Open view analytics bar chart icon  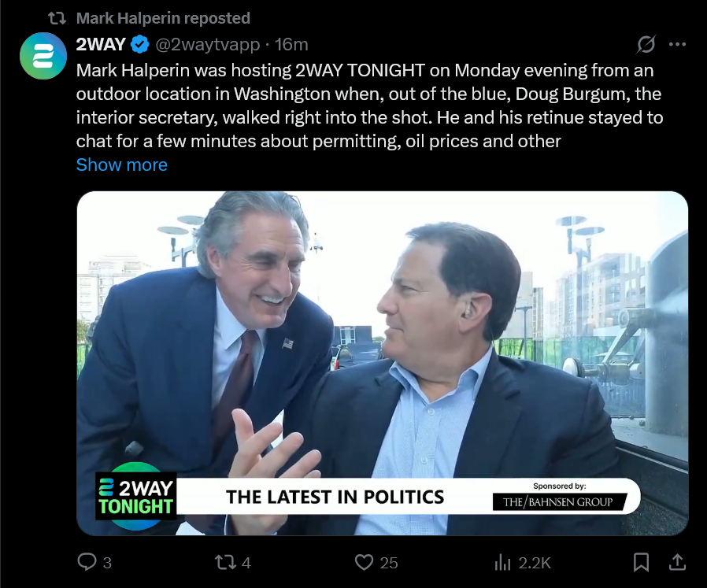[x=502, y=562]
